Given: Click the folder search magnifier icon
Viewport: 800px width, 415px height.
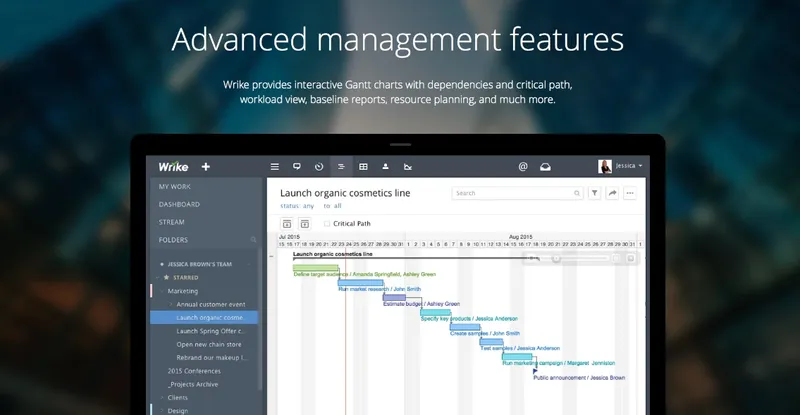Looking at the screenshot, I should tap(253, 240).
